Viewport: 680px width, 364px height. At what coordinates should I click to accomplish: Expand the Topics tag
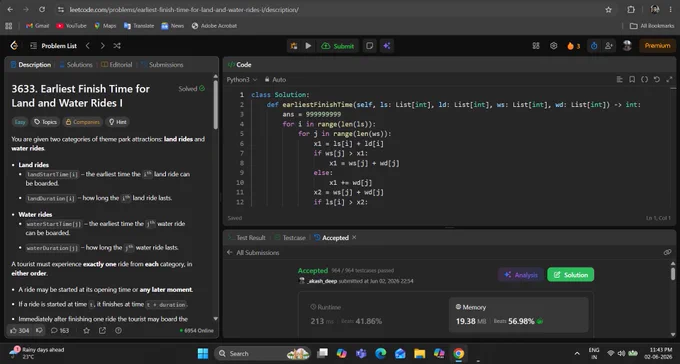coord(46,122)
